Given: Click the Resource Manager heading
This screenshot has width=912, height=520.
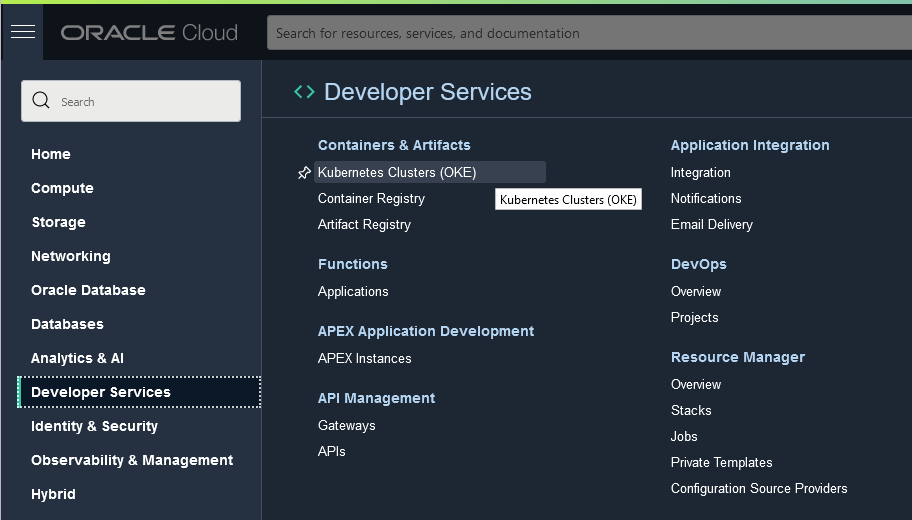Looking at the screenshot, I should click(x=738, y=357).
